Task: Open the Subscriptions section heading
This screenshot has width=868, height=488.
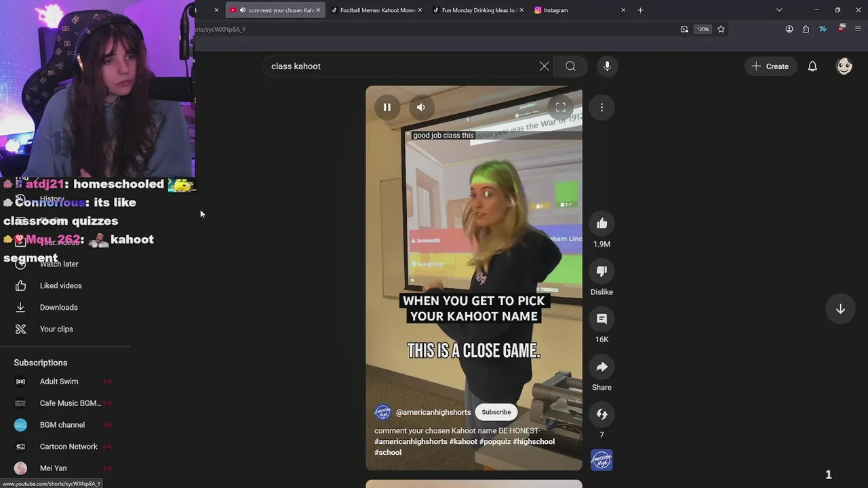Action: [41, 363]
